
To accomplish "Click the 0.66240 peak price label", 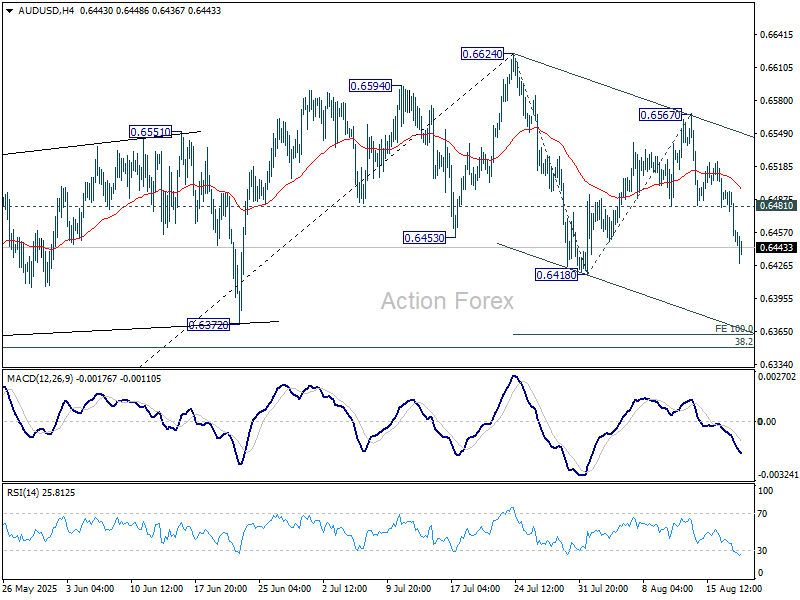I will tap(482, 54).
